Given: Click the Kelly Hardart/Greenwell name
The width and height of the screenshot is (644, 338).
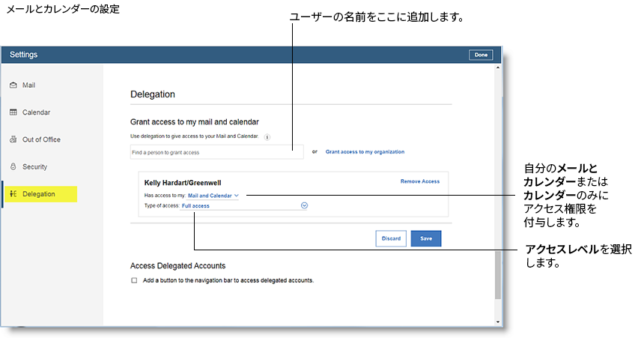Looking at the screenshot, I should [x=183, y=183].
